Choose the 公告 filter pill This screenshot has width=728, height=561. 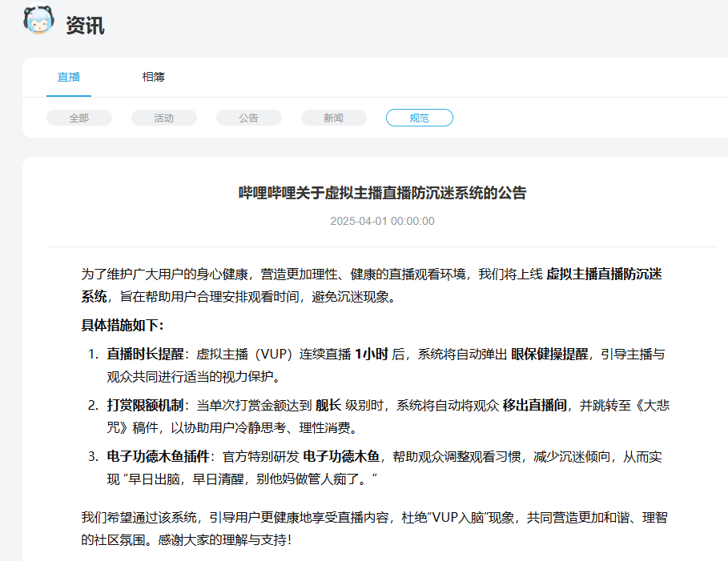tap(249, 118)
